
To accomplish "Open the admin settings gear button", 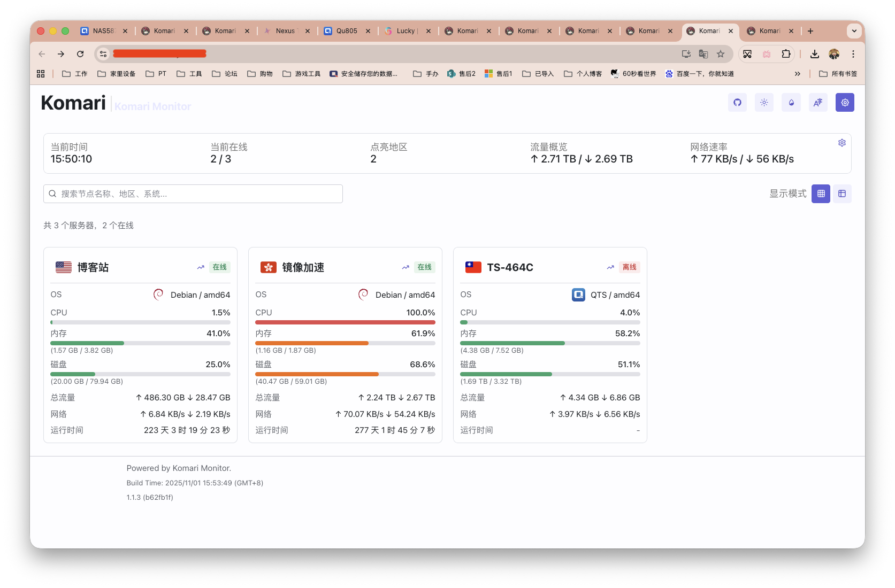I will (845, 103).
